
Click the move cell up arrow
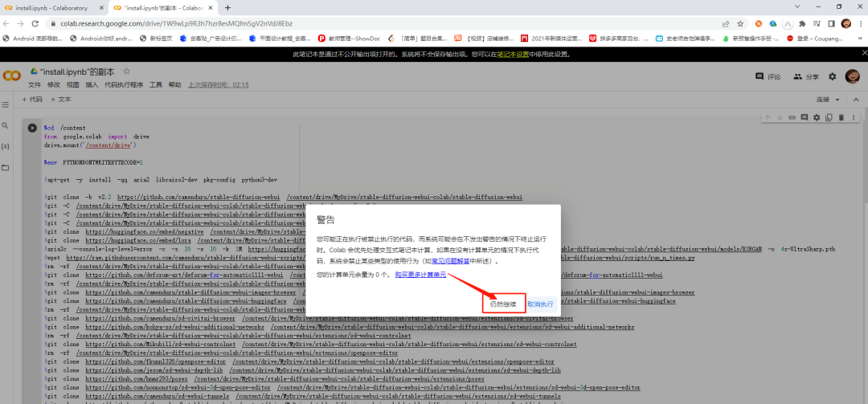(768, 117)
